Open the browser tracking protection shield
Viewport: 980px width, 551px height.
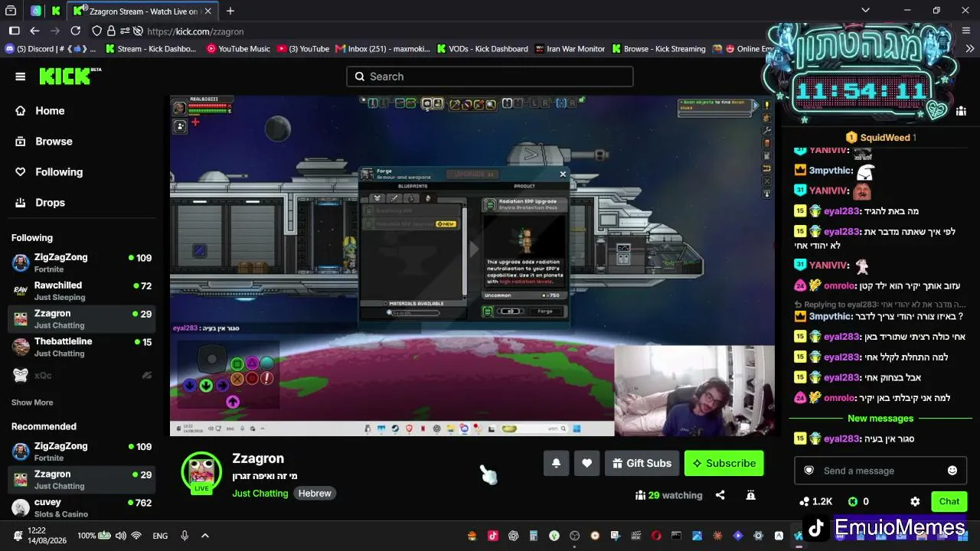point(96,31)
